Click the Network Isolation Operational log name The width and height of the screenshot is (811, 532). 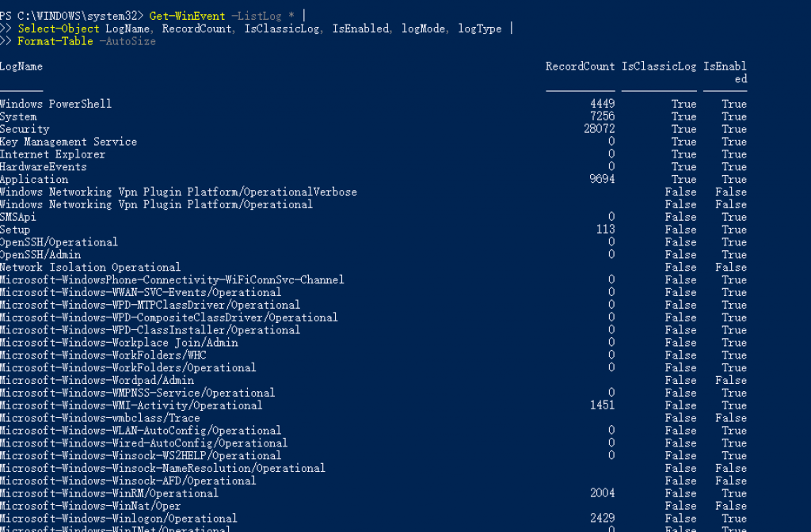point(90,268)
